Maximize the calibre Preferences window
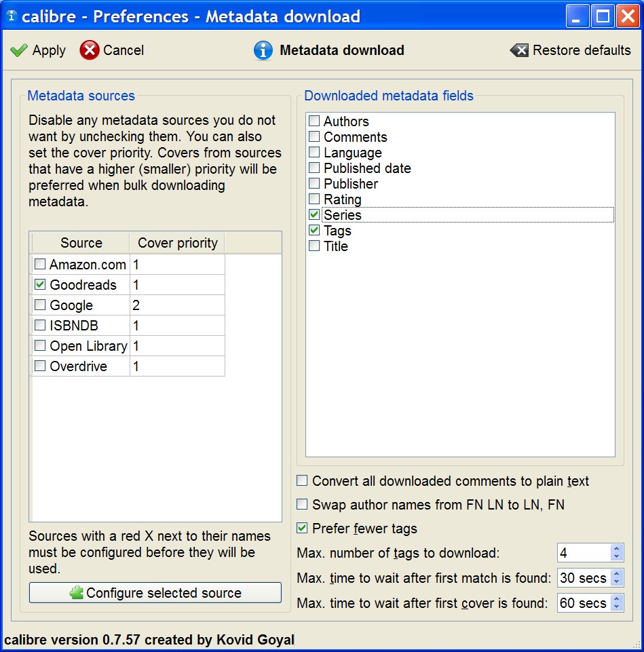This screenshot has height=652, width=644. point(603,16)
